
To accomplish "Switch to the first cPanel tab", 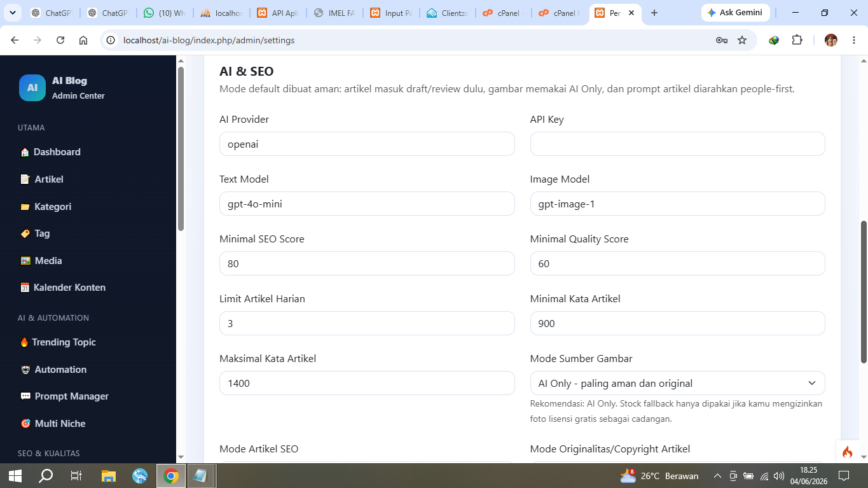I will coord(504,13).
